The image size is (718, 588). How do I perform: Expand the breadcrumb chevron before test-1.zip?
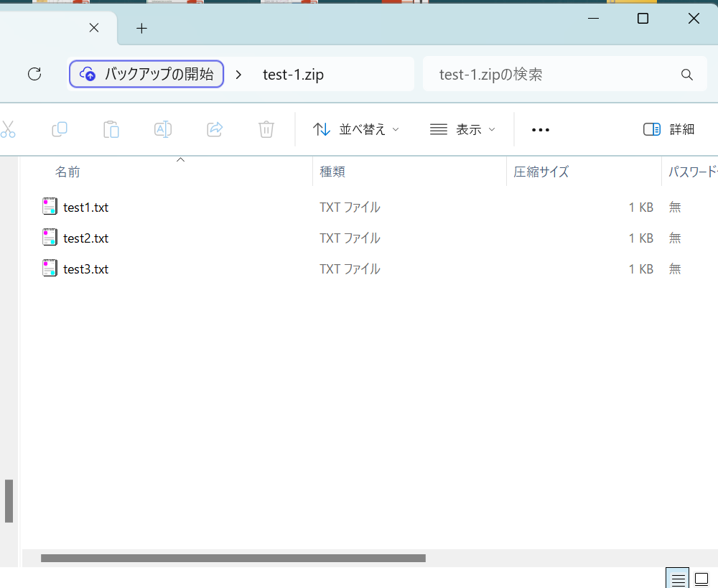(238, 74)
